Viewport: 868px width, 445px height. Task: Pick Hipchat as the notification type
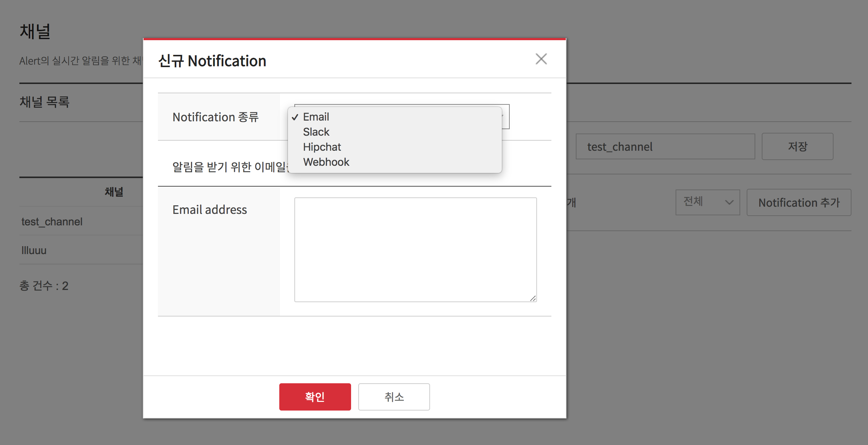pos(322,147)
